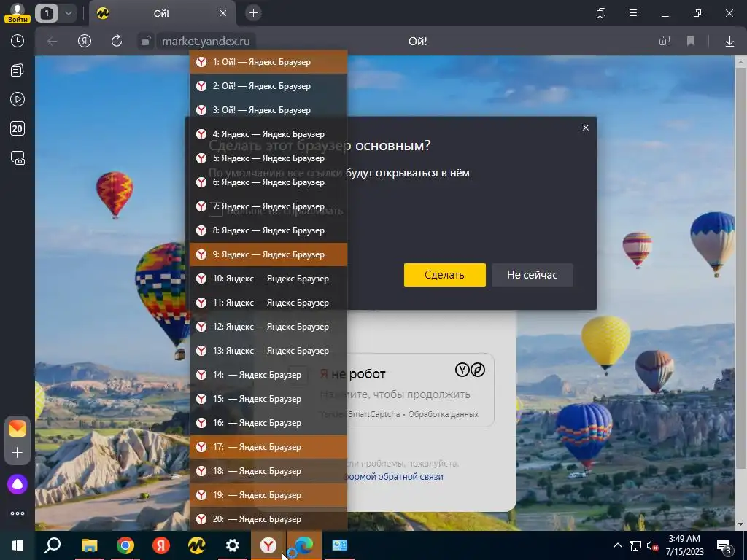The image size is (747, 560).
Task: Choose entry 17: — Яндекс Браузер
Action: [x=268, y=447]
